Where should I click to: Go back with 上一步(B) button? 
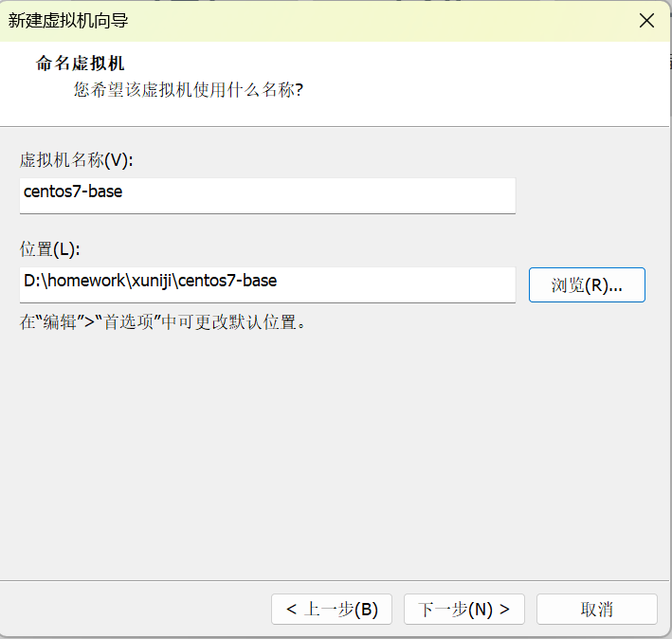point(332,609)
